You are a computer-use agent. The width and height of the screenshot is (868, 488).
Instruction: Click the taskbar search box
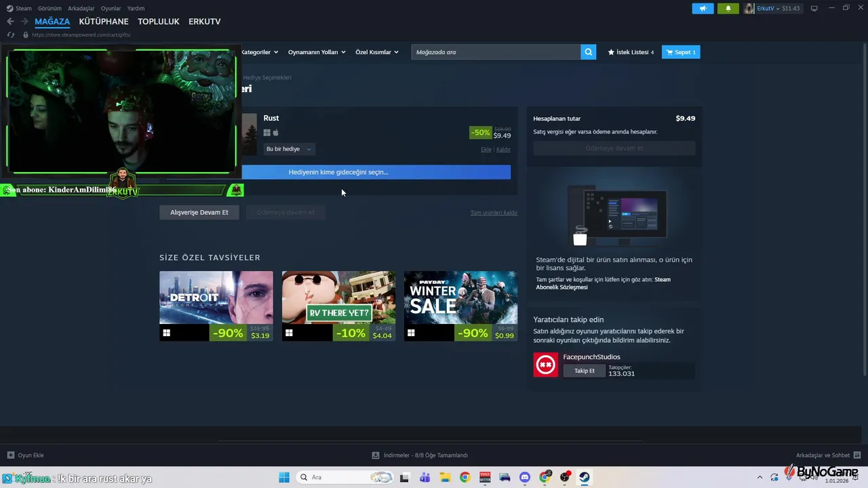tap(344, 477)
